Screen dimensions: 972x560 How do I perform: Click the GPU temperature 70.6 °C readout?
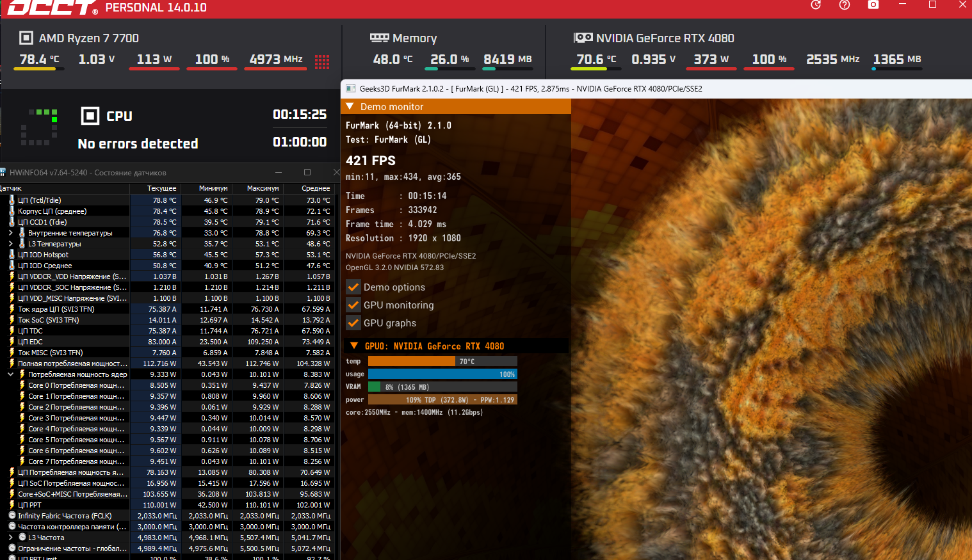(x=596, y=60)
